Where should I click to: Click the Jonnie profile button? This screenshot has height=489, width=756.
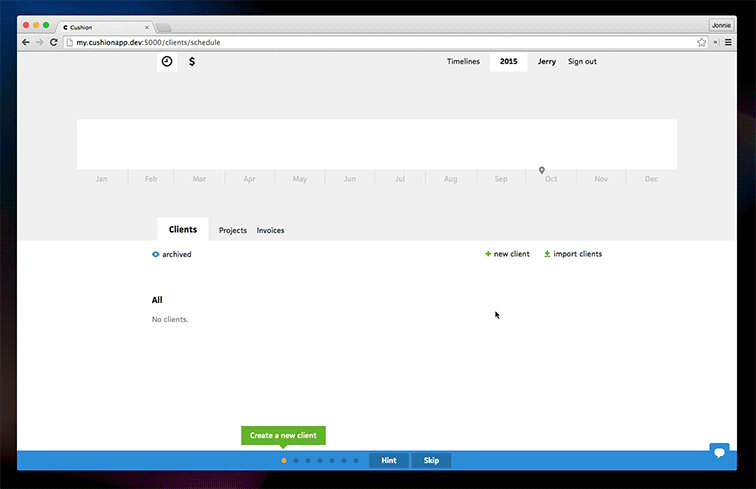(721, 25)
